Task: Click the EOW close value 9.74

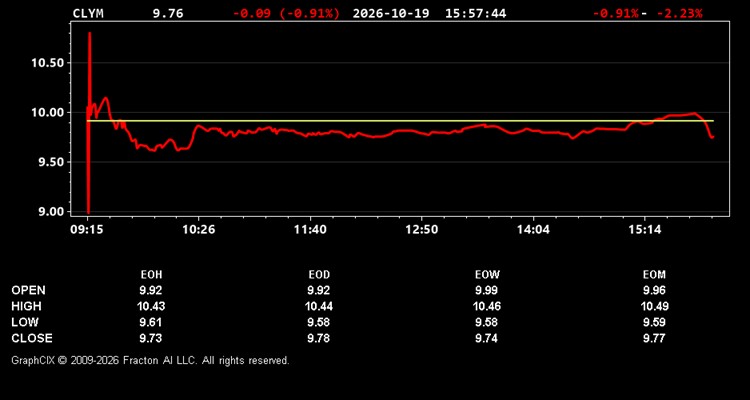Action: coord(486,338)
